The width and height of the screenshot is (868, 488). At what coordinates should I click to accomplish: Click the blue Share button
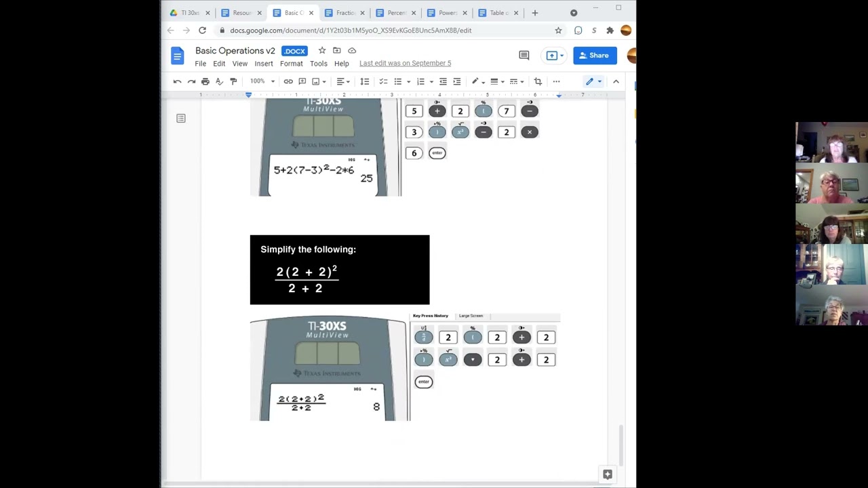click(595, 56)
